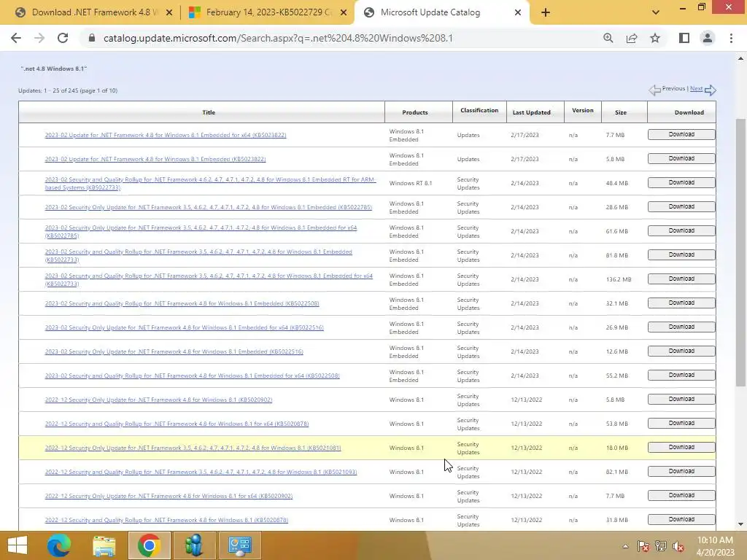Open KB5022516 Embedded for x64 link

tap(184, 327)
